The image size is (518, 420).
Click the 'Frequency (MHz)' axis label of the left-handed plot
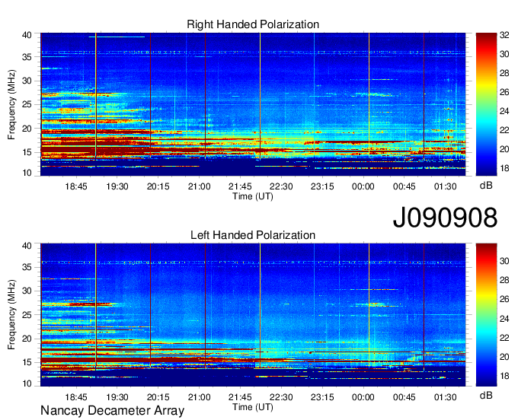pyautogui.click(x=11, y=315)
